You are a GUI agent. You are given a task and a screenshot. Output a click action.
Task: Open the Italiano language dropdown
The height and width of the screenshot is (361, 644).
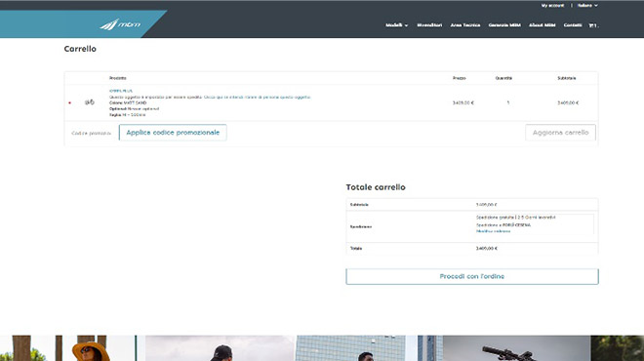(x=587, y=5)
